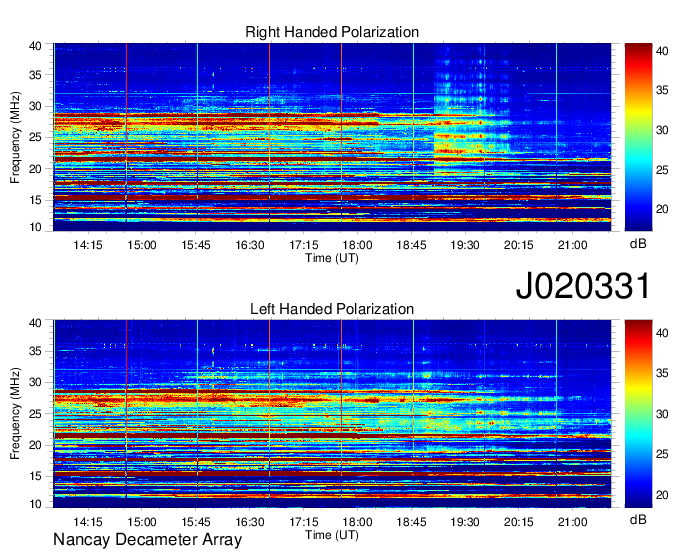Screen dimensions: 680x552
Task: Click the 10 MHz frequency tick of Right Handed plot
Action: point(36,227)
